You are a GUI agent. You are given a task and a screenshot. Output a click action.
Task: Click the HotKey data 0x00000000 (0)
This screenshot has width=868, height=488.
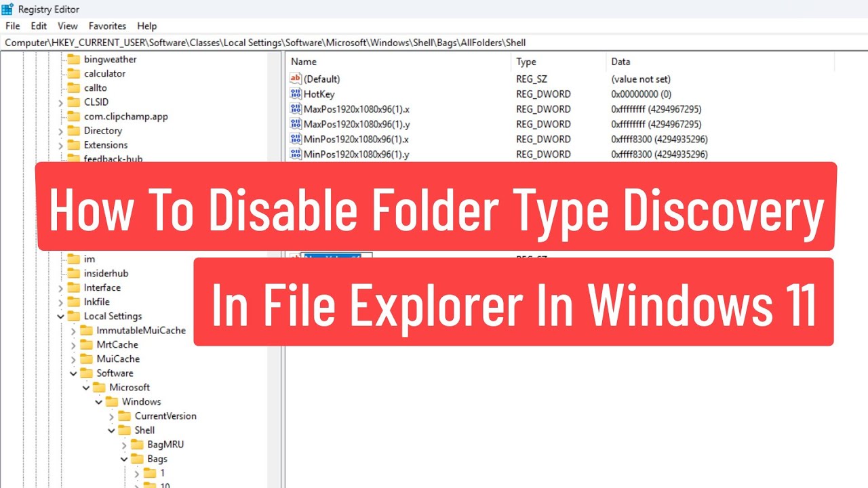(x=641, y=94)
